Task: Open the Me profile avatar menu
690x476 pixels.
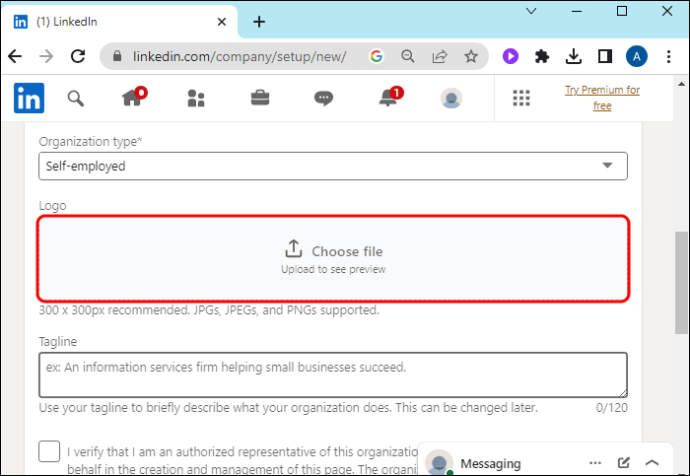Action: pos(452,98)
